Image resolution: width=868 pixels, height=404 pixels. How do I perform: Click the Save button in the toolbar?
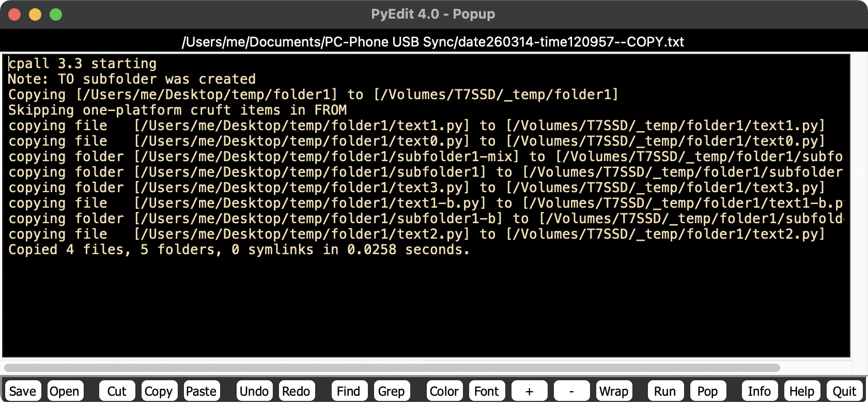[23, 391]
